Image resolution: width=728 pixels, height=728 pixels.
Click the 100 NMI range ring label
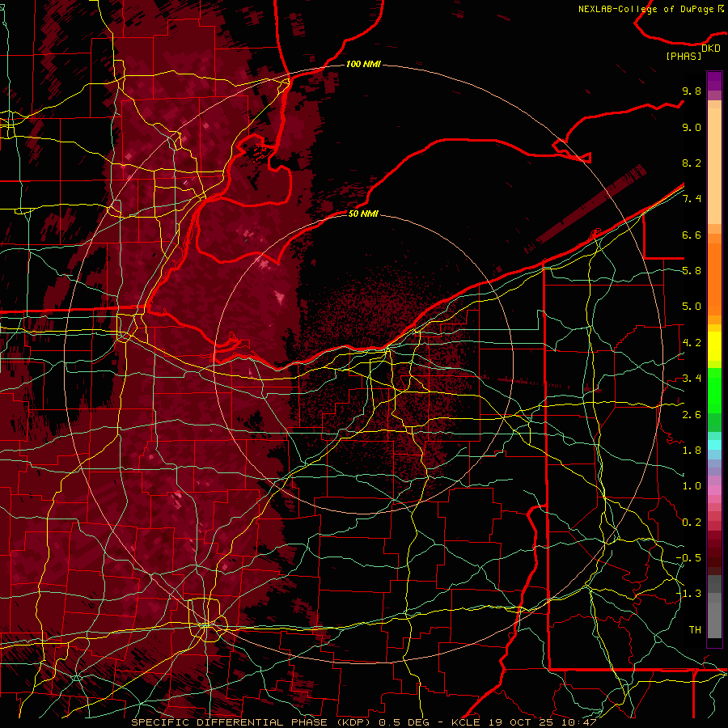363,64
